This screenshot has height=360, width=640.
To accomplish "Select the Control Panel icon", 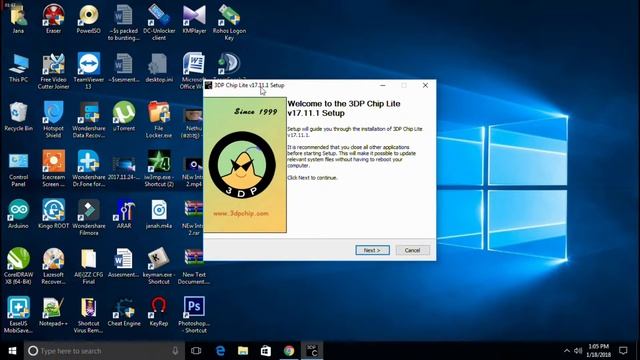I will coord(18,169).
